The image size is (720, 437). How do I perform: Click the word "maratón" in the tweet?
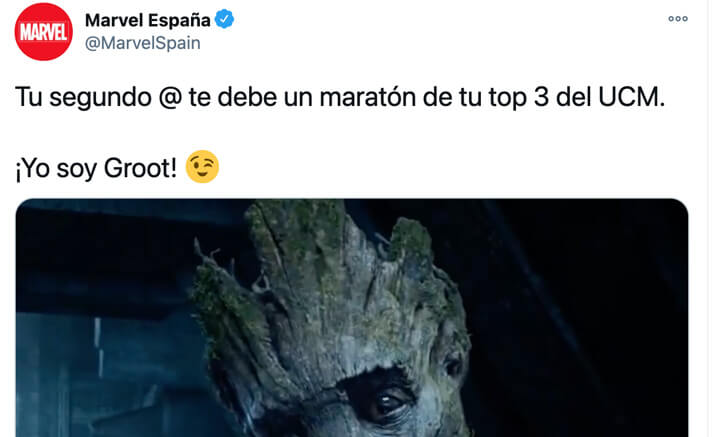(x=367, y=97)
